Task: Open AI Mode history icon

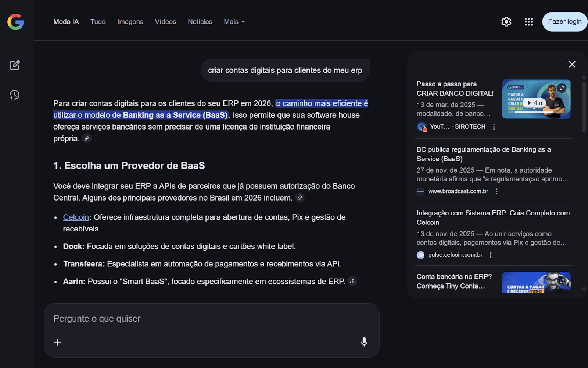Action: (14, 95)
